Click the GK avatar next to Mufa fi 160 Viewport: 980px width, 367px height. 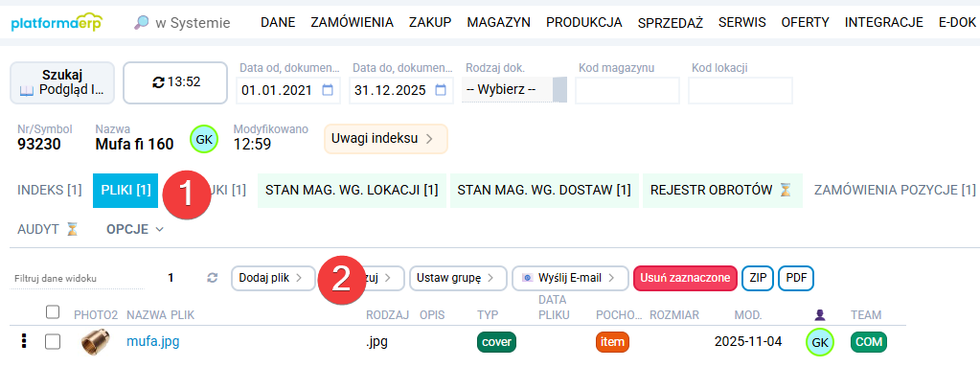(204, 140)
